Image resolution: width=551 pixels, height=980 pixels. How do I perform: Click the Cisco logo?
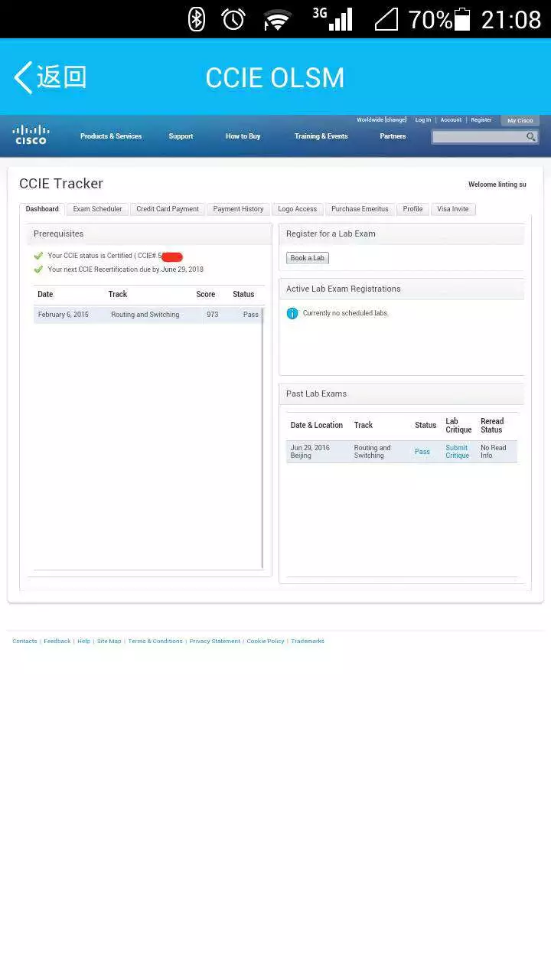[31, 135]
